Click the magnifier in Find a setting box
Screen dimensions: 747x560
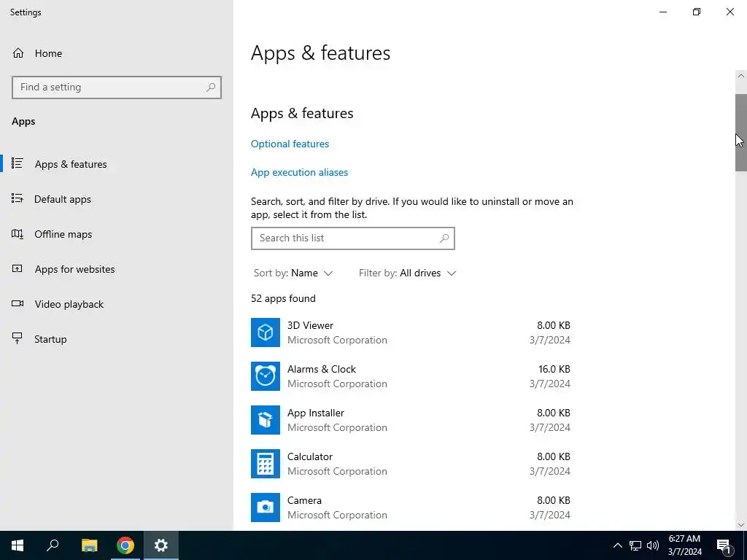pyautogui.click(x=211, y=87)
